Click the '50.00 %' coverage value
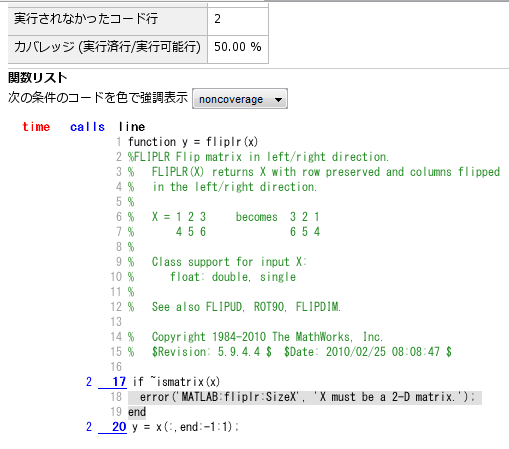The width and height of the screenshot is (509, 449). tap(238, 47)
